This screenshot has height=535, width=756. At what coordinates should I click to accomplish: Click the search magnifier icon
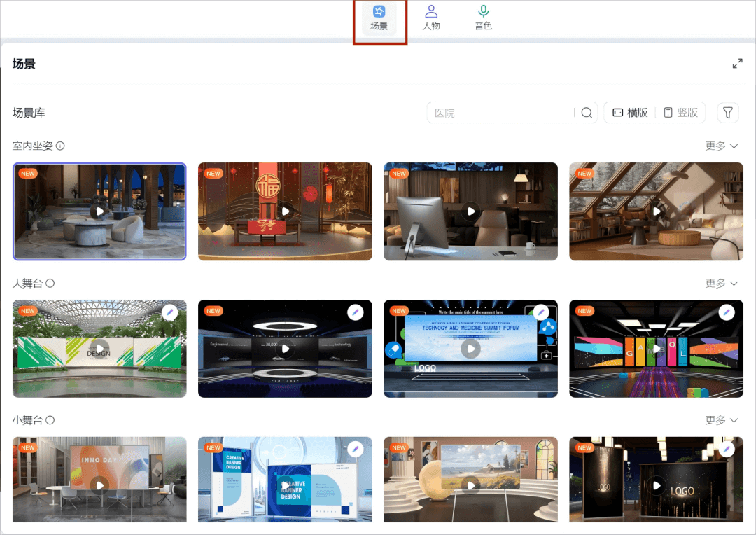point(587,113)
